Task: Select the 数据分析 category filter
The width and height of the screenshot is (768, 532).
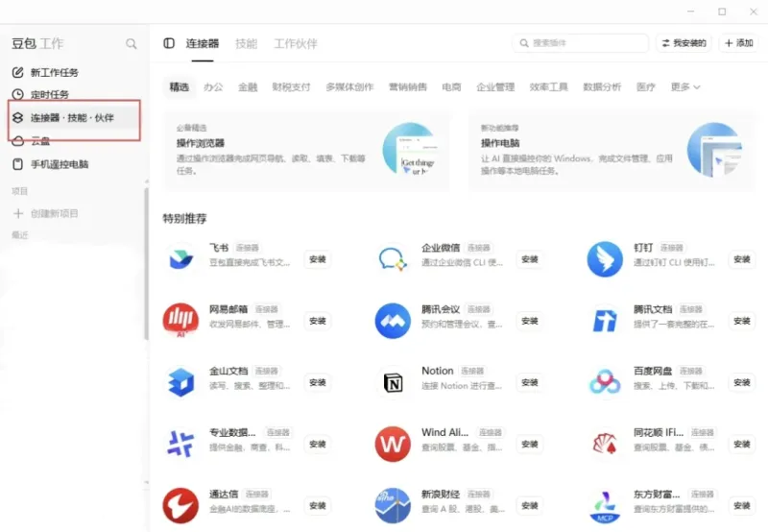Action: point(602,87)
